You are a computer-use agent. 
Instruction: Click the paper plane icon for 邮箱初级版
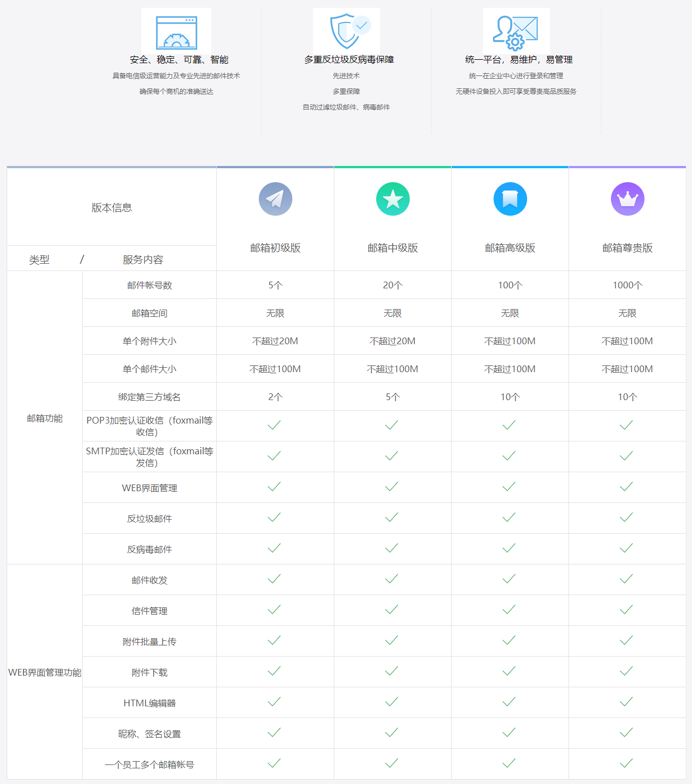[276, 199]
